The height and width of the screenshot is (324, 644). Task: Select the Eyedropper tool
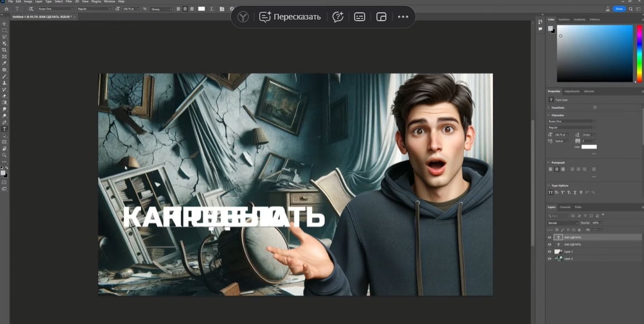click(x=4, y=64)
